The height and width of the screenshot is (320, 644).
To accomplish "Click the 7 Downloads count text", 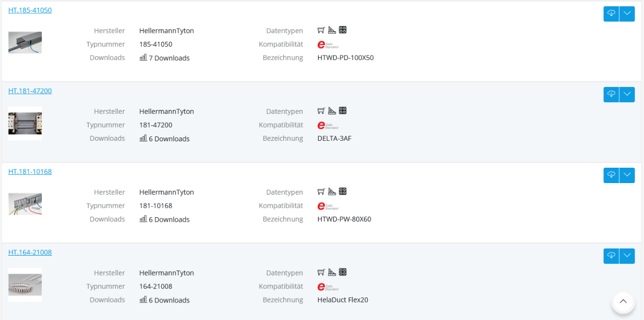I will pos(169,58).
